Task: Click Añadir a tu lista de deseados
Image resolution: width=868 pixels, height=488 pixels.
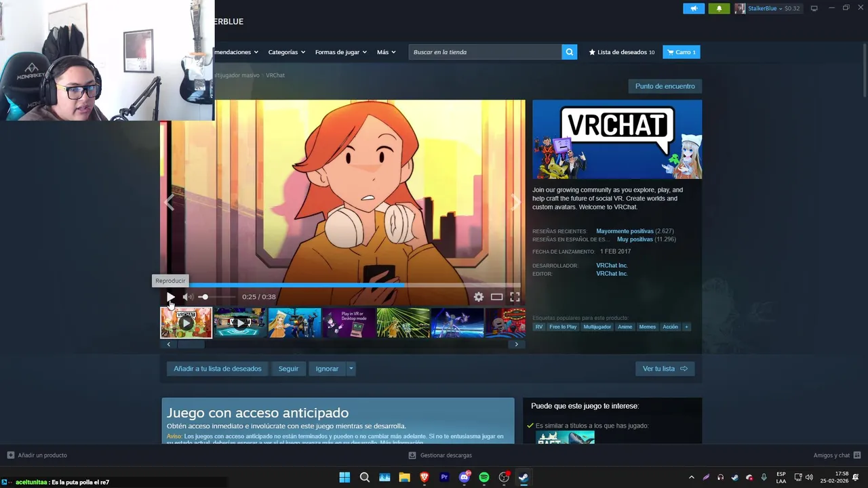Action: (217, 369)
